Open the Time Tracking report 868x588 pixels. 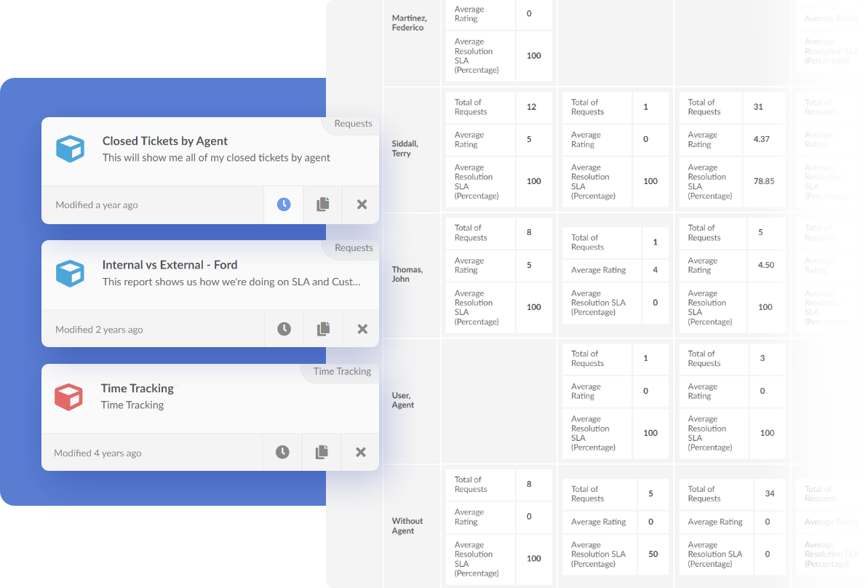click(137, 388)
